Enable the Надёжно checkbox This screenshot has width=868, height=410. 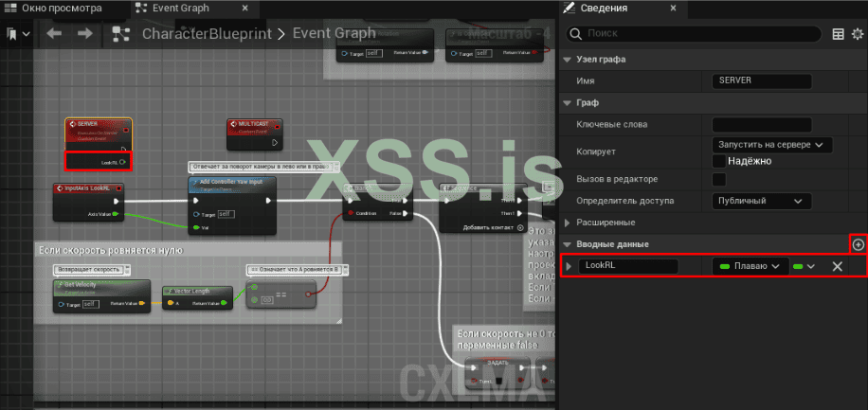[x=719, y=161]
